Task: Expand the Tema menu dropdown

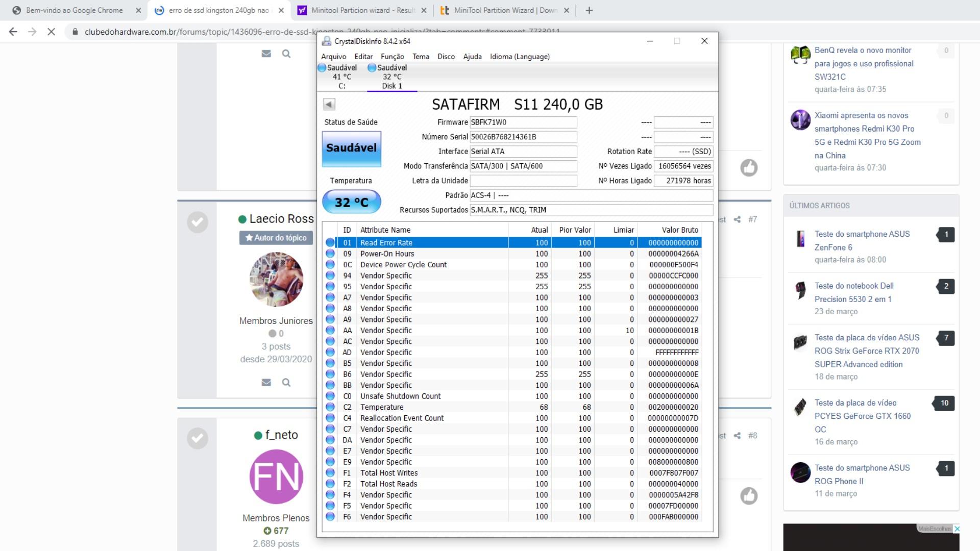Action: click(x=421, y=57)
